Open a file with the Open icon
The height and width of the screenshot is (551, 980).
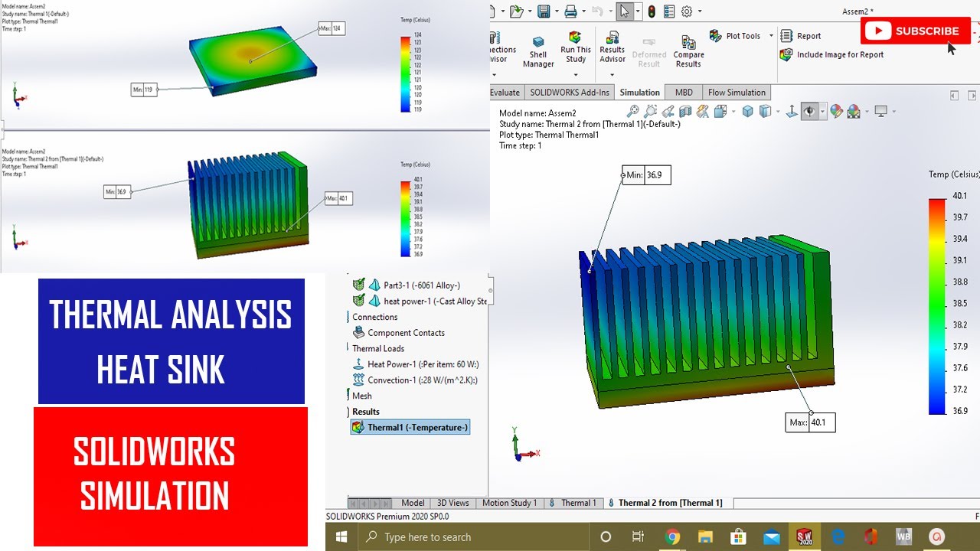(517, 11)
